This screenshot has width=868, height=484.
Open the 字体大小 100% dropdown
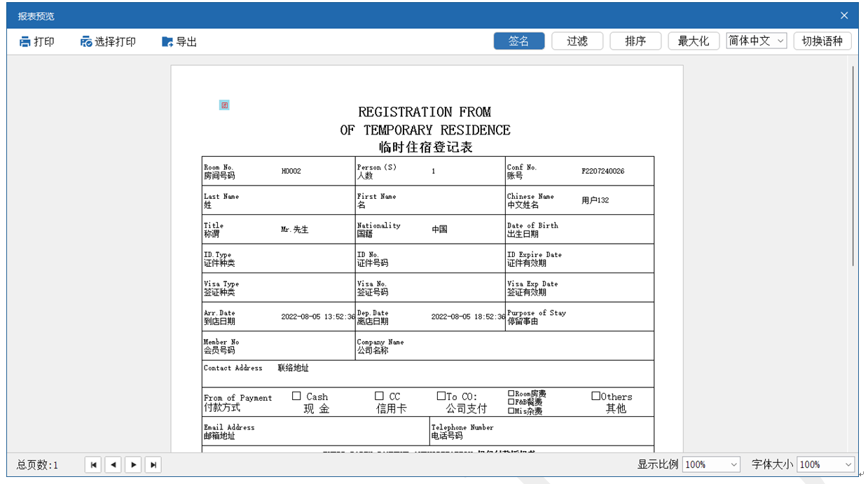[x=826, y=464]
